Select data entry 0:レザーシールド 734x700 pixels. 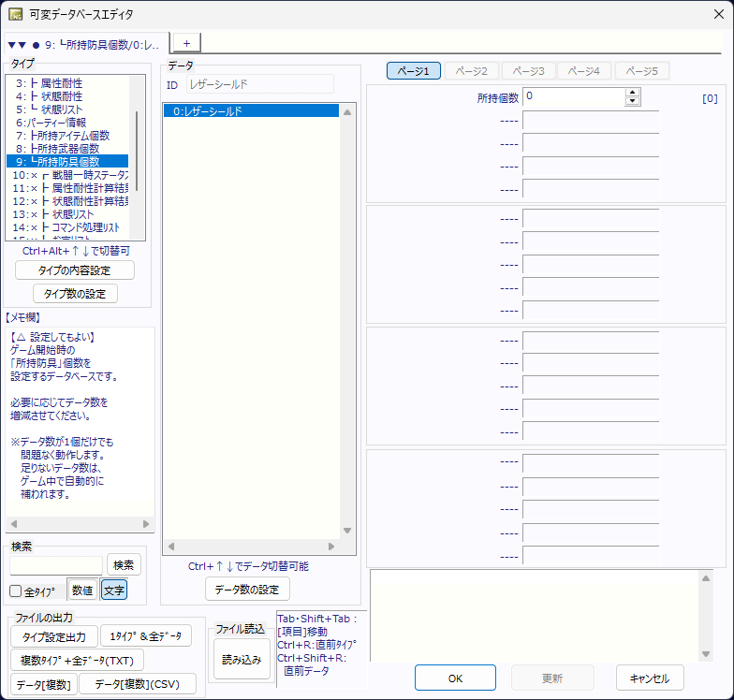point(250,111)
